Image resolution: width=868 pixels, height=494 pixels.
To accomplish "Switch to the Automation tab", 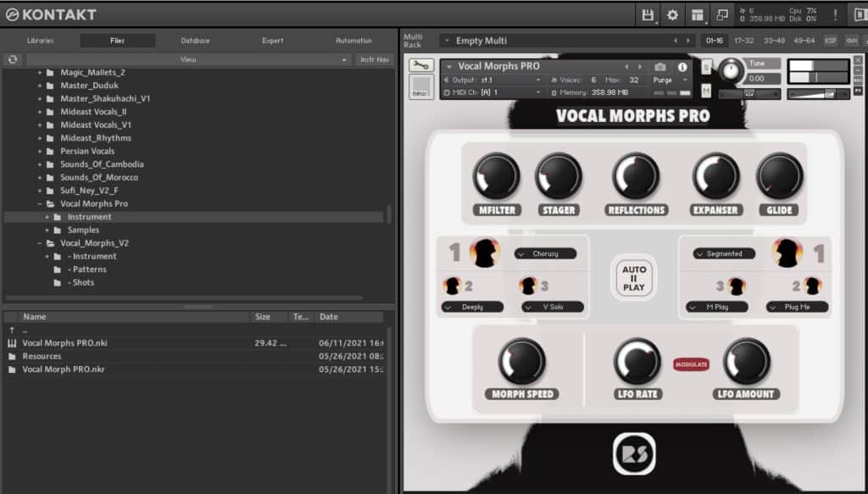I will click(353, 41).
